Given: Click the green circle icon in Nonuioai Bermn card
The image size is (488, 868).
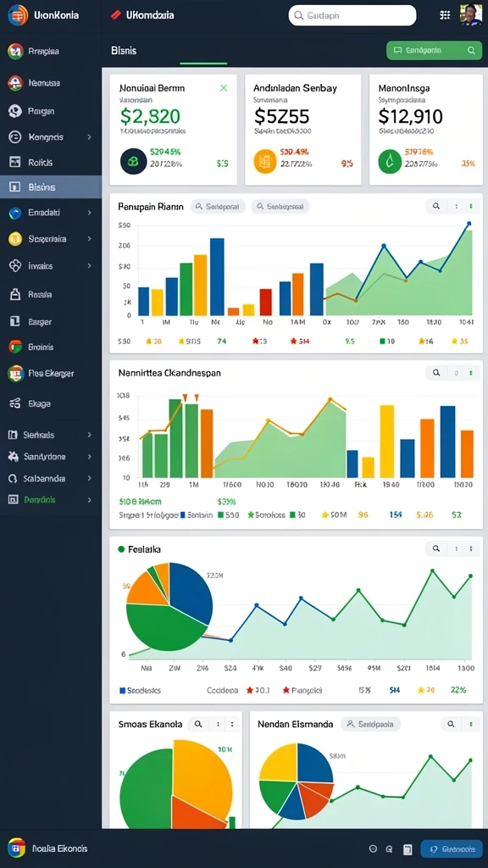Looking at the screenshot, I should coord(133,162).
